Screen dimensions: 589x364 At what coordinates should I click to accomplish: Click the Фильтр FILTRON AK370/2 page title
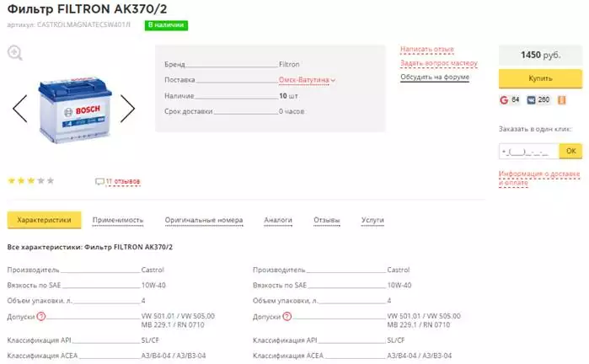87,8
